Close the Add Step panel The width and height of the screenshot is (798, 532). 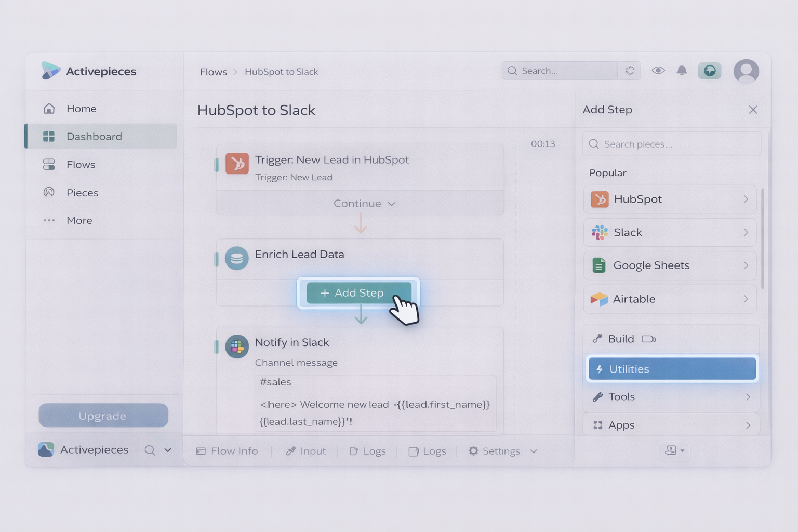point(753,110)
